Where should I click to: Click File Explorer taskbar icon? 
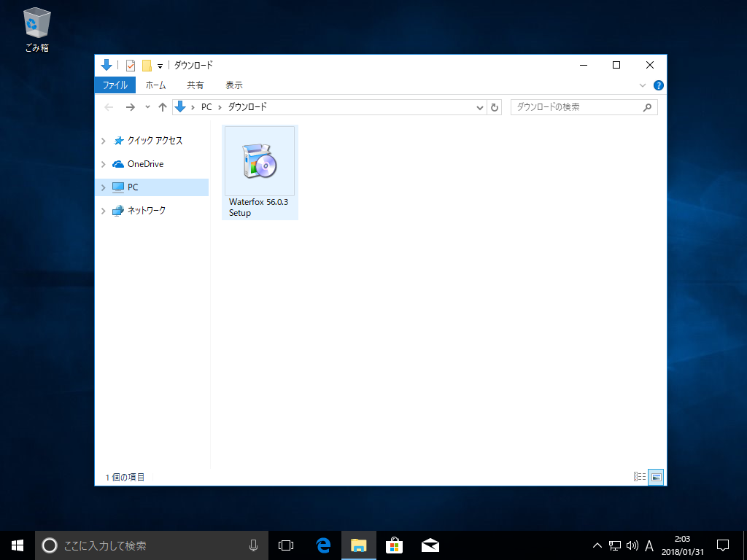(x=359, y=545)
